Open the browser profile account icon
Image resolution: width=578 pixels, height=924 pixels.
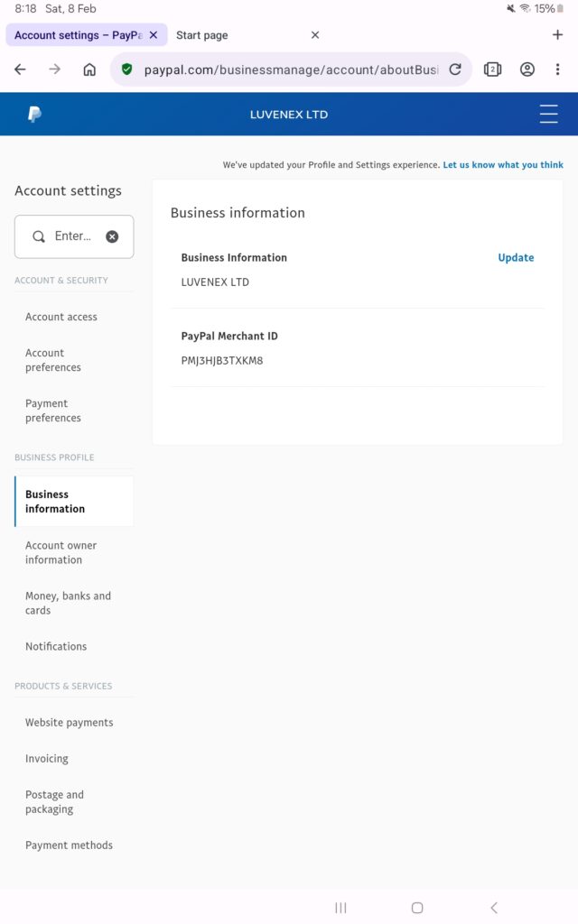(527, 69)
